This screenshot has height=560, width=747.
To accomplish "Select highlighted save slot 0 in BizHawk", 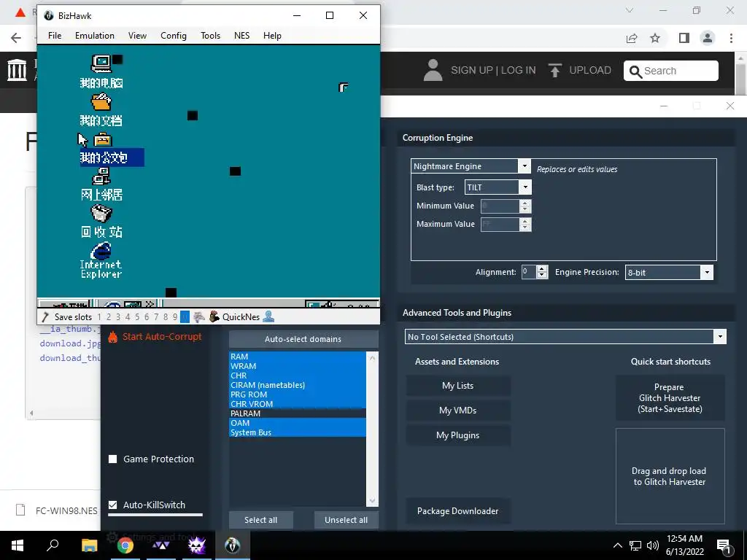I will pyautogui.click(x=185, y=317).
